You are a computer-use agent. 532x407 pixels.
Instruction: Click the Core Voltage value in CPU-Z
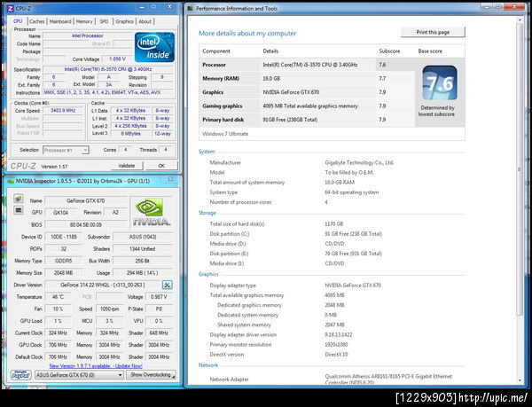pyautogui.click(x=117, y=59)
